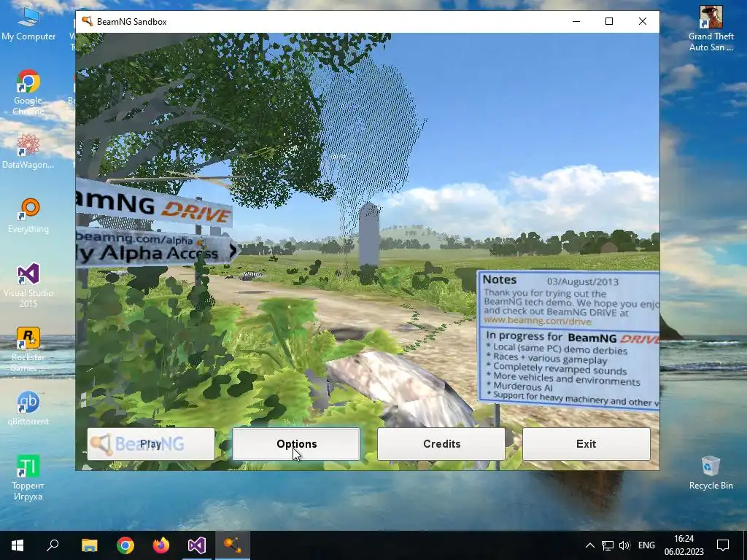Open File Explorer from taskbar

89,545
